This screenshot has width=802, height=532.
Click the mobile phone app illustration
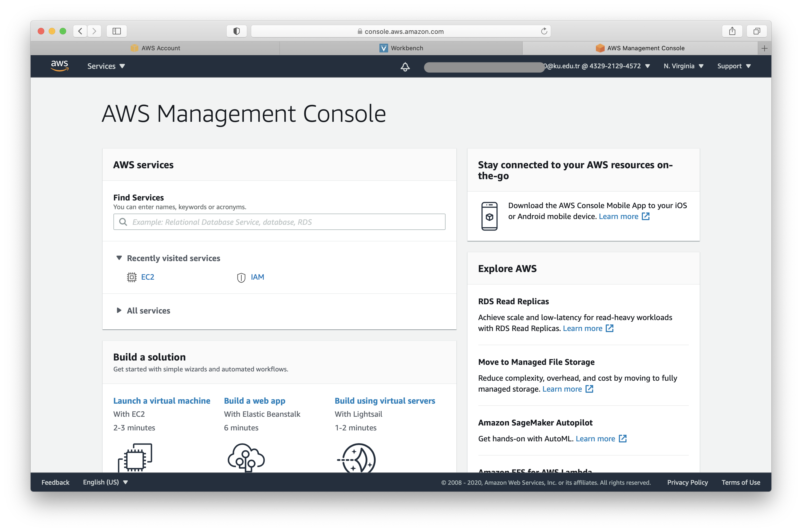[489, 216]
